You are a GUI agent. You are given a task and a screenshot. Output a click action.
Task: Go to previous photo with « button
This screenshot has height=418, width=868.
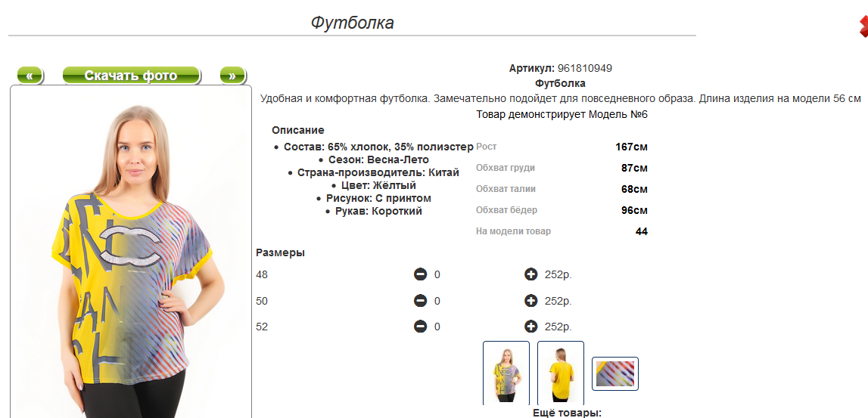(x=30, y=76)
